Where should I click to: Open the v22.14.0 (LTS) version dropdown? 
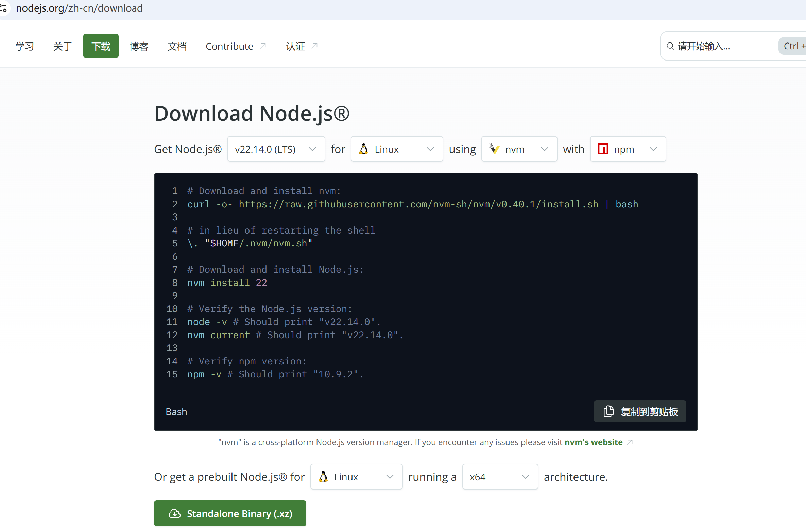click(276, 149)
